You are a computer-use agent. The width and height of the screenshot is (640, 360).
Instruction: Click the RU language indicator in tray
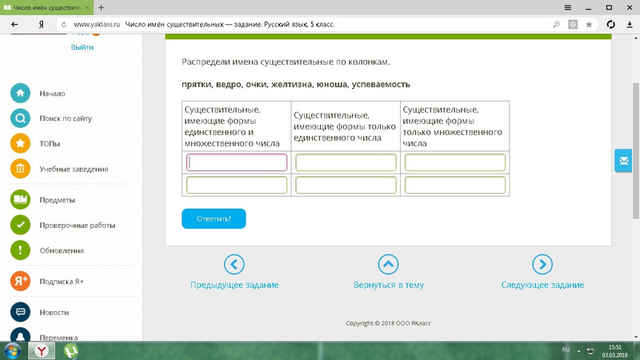(x=566, y=349)
